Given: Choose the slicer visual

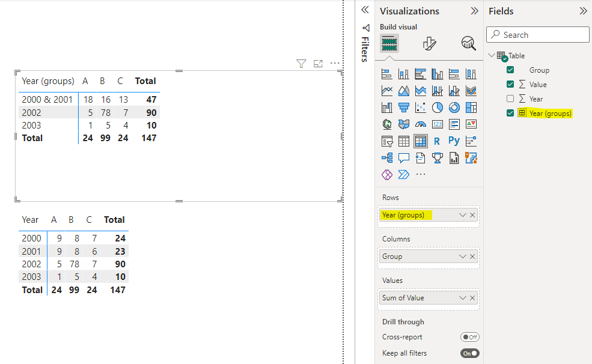Looking at the screenshot, I should coord(386,141).
